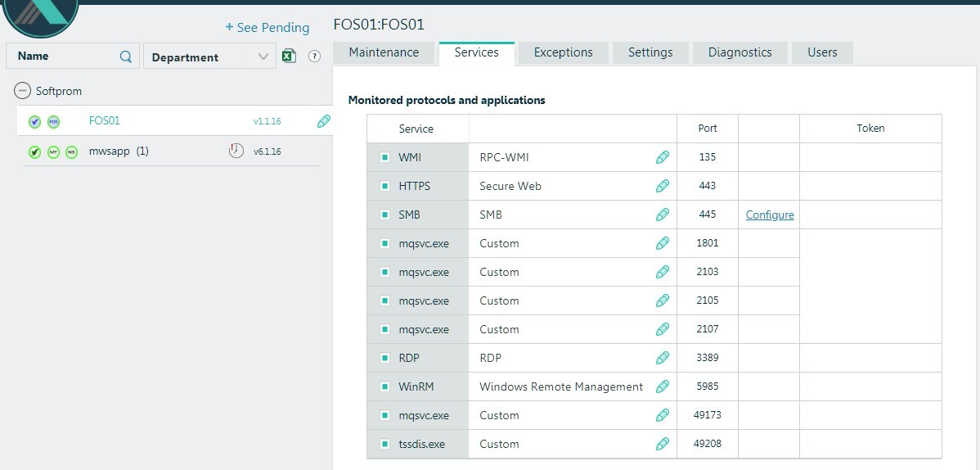Click the edit pencil for Secure Web
This screenshot has height=470, width=980.
point(663,186)
